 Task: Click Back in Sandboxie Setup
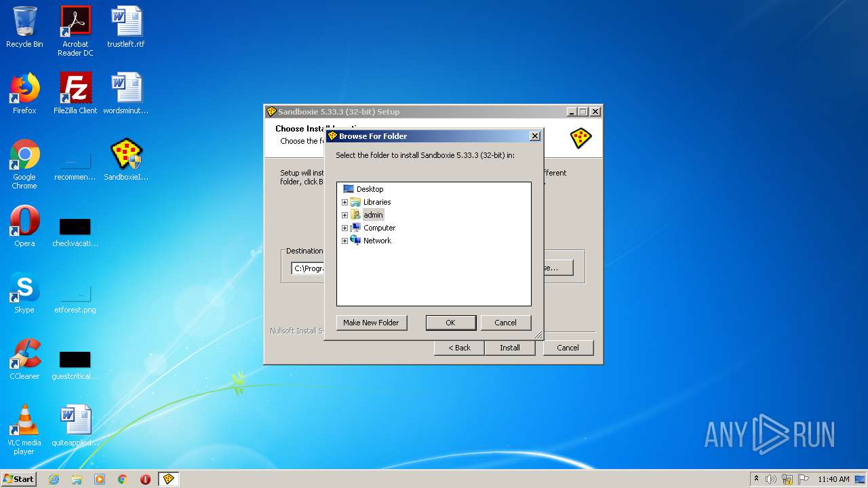pyautogui.click(x=459, y=348)
